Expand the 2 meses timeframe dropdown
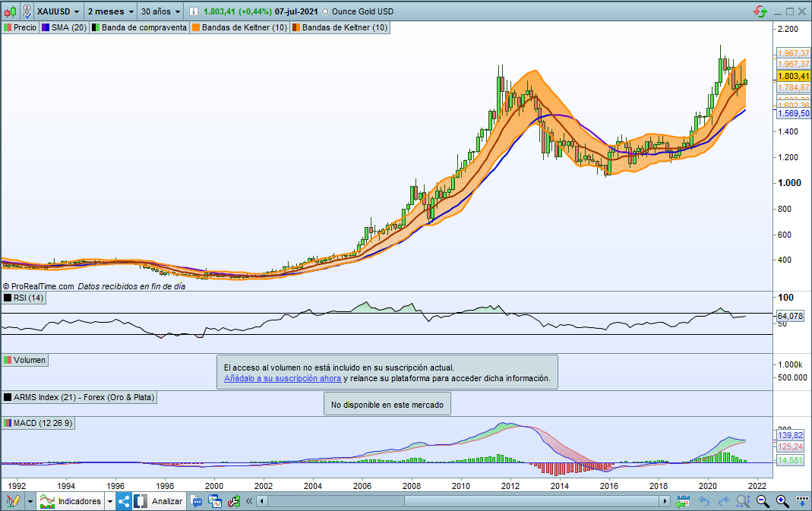812x511 pixels. click(110, 12)
